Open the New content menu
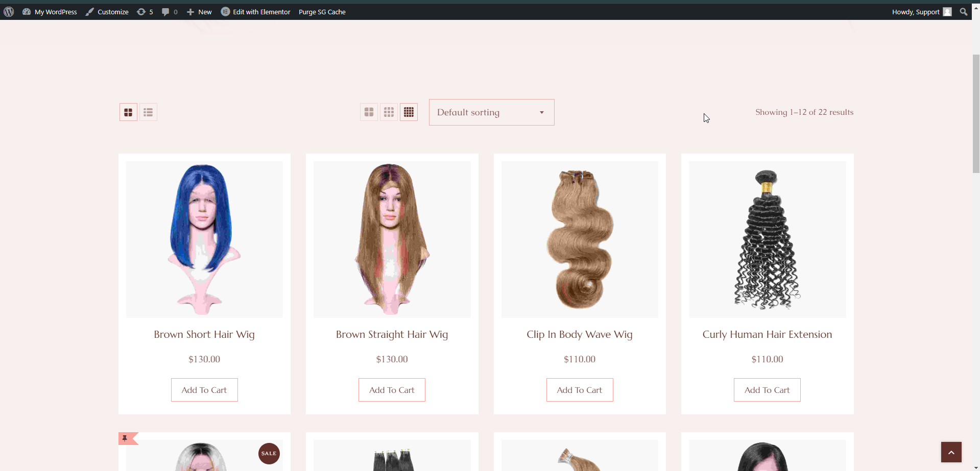The image size is (980, 471). (199, 12)
